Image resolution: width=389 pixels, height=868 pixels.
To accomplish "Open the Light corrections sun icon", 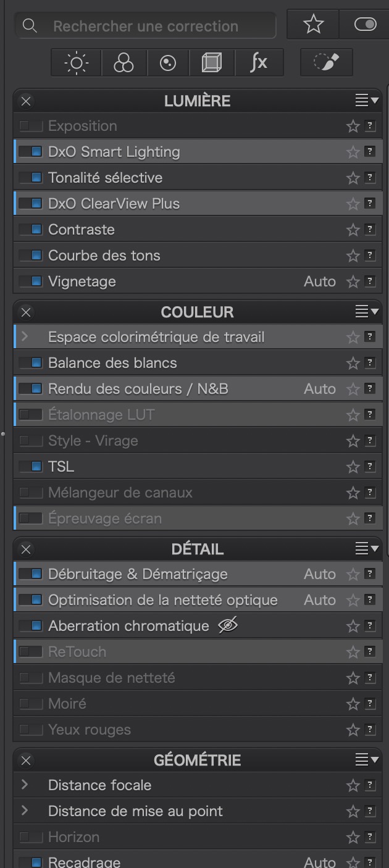I will click(77, 63).
